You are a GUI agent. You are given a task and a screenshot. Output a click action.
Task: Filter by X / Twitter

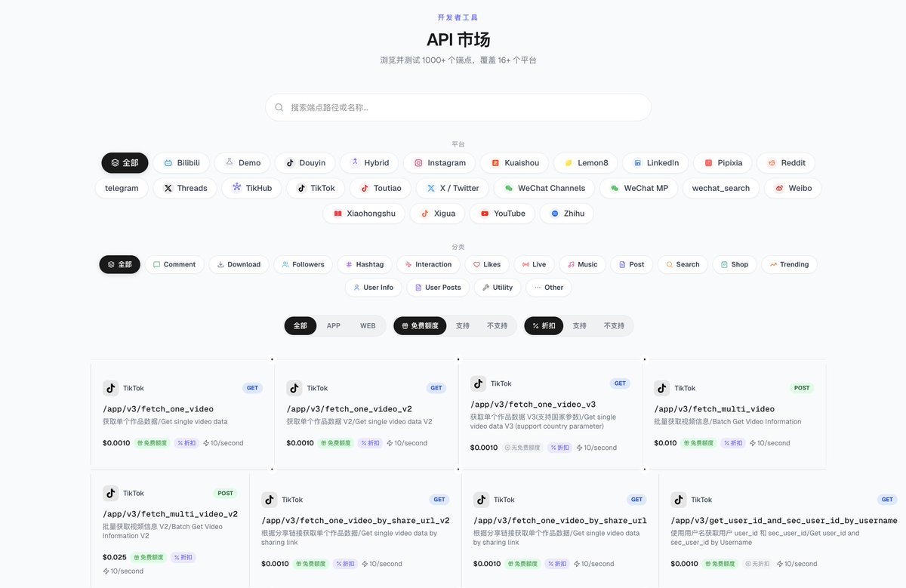(452, 188)
